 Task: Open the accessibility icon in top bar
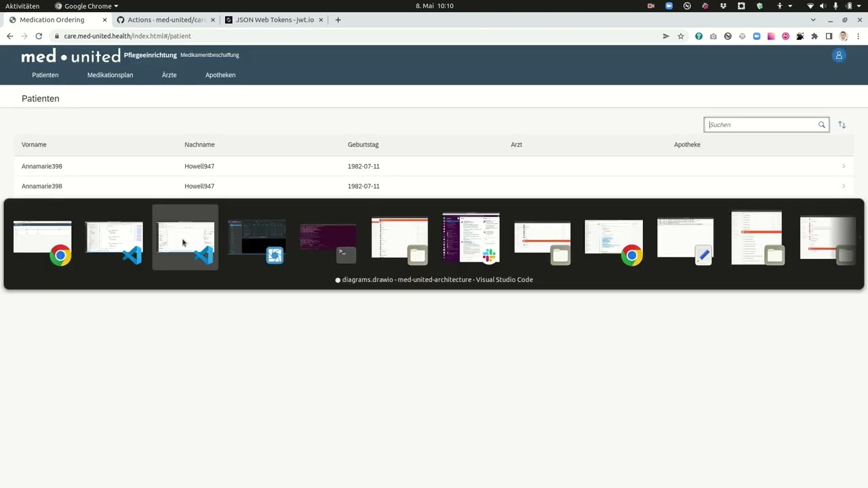click(x=780, y=5)
